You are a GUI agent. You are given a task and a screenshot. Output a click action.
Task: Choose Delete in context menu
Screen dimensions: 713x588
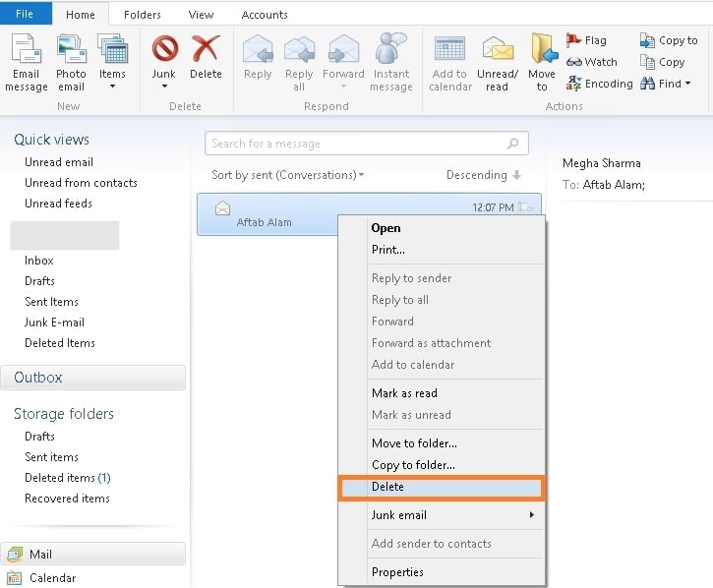[442, 487]
